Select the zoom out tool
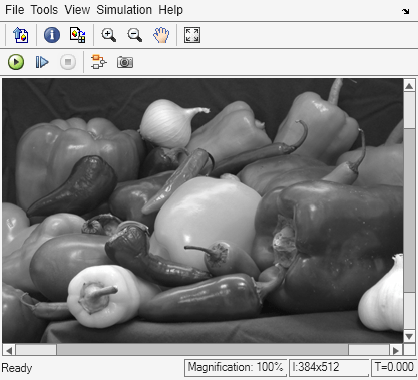The width and height of the screenshot is (418, 380). (135, 35)
